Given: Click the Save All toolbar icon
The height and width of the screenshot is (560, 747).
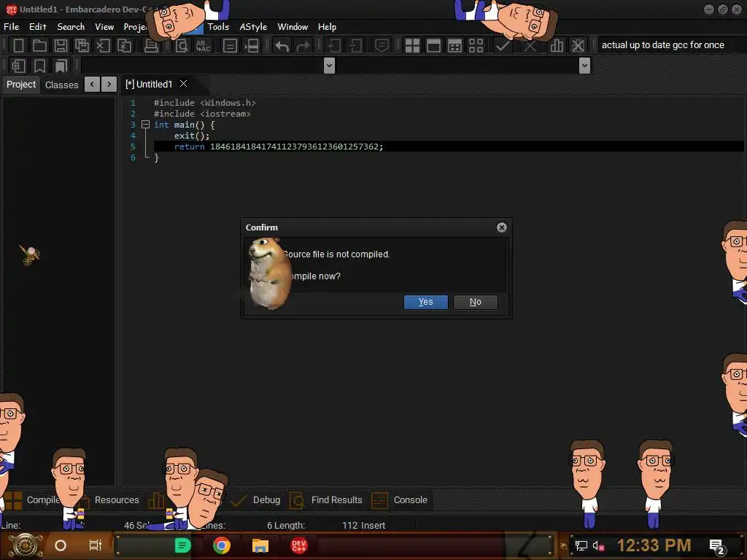Looking at the screenshot, I should click(82, 46).
